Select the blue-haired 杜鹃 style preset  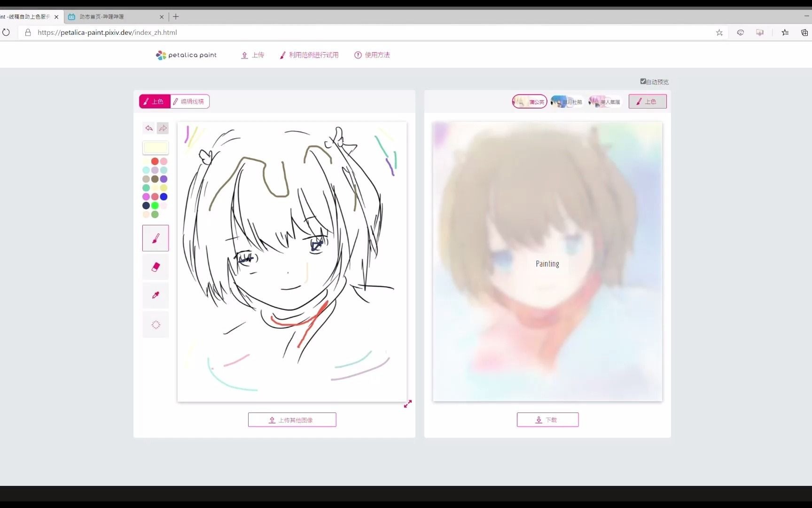[x=567, y=101]
